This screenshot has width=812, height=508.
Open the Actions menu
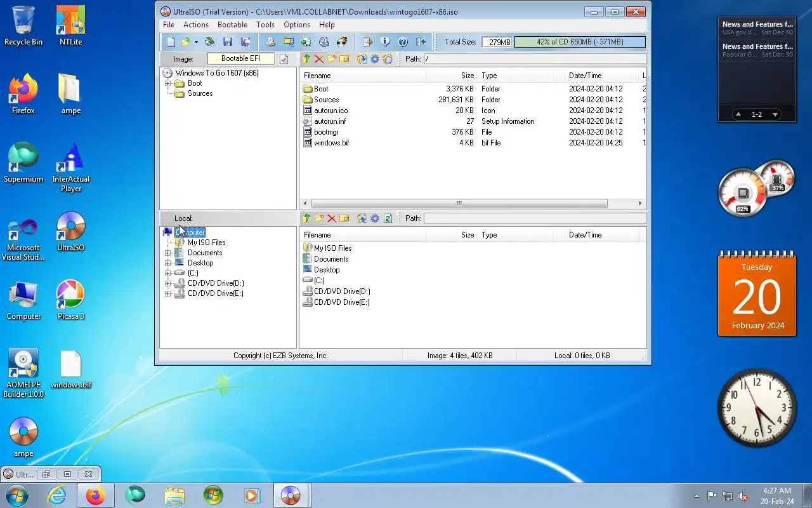(196, 25)
